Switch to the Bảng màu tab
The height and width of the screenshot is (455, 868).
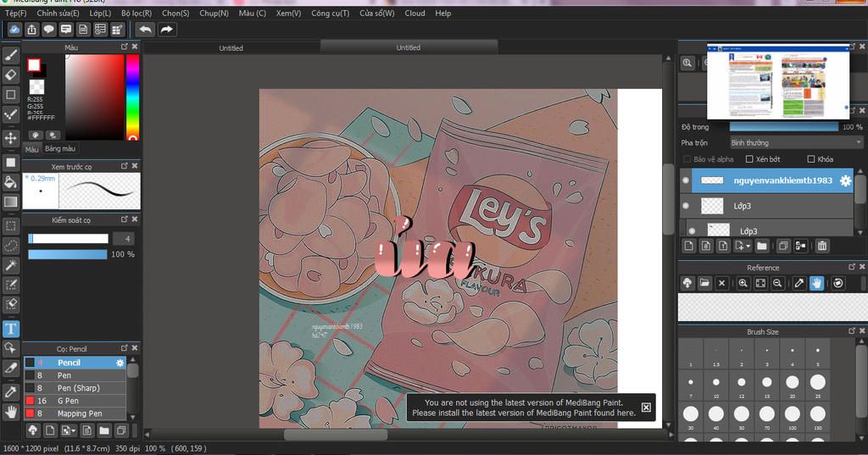point(60,149)
